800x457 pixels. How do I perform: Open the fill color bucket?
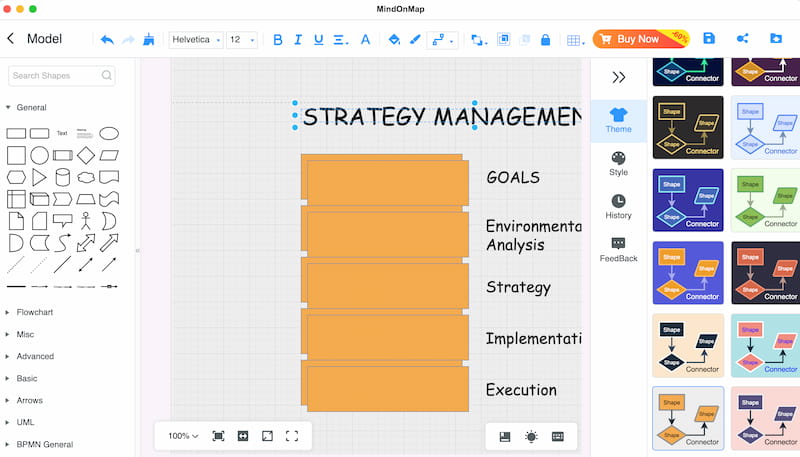pos(394,39)
